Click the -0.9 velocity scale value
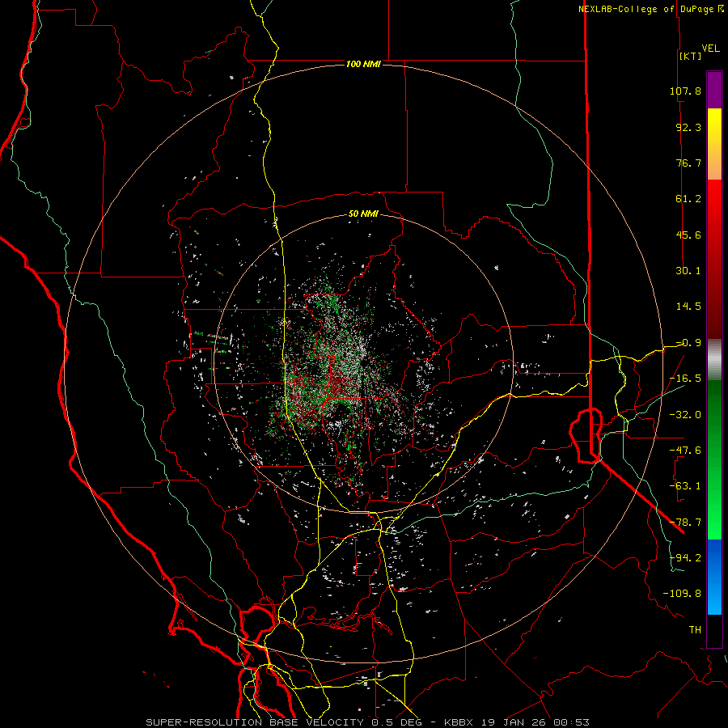The height and width of the screenshot is (728, 728). click(x=688, y=343)
